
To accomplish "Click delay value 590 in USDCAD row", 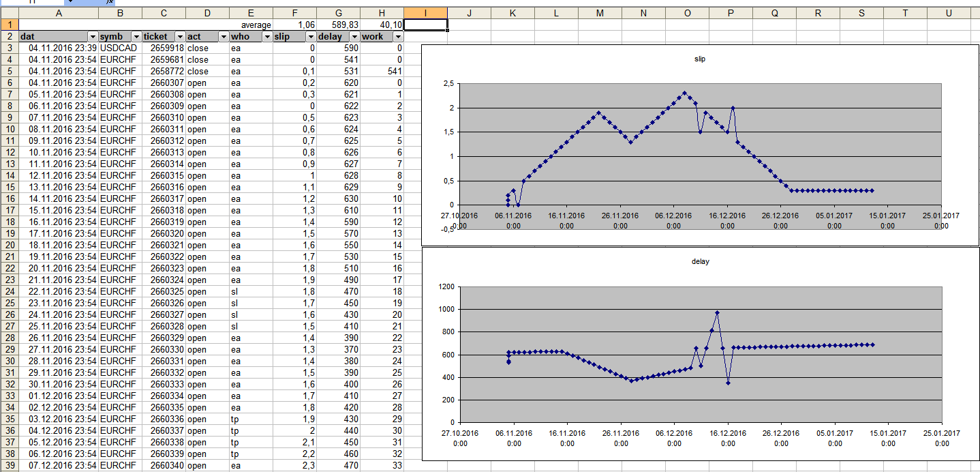I will click(x=338, y=48).
